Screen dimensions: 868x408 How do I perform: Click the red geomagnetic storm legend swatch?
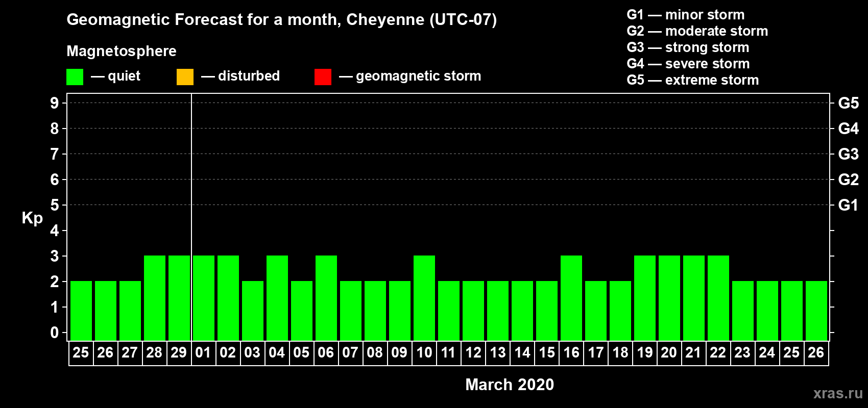pos(323,77)
